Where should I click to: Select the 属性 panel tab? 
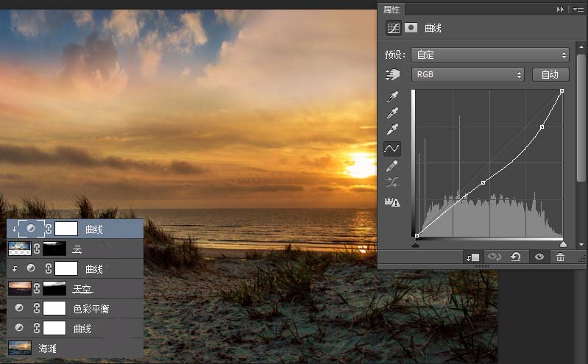click(x=391, y=10)
